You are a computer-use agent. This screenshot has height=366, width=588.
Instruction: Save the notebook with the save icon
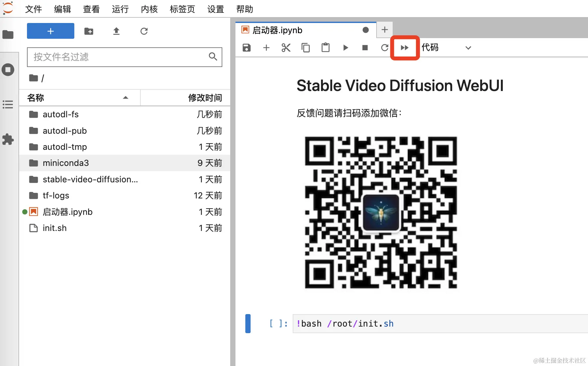click(x=247, y=48)
